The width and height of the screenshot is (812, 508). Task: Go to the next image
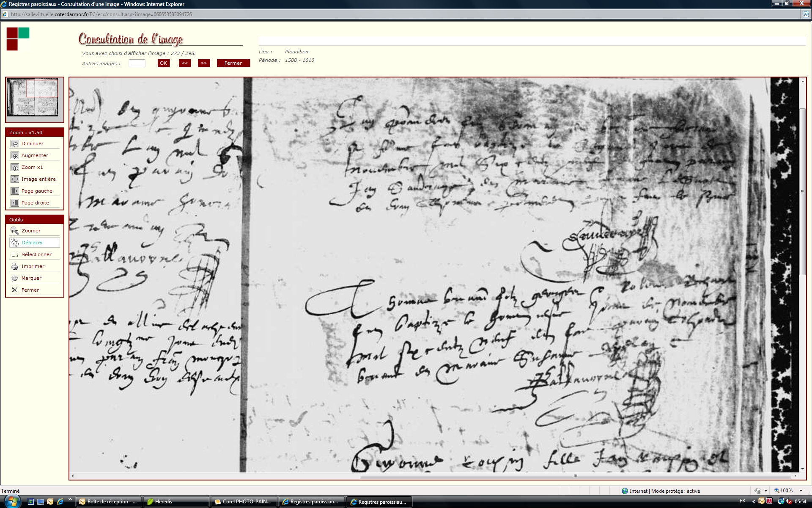point(204,63)
